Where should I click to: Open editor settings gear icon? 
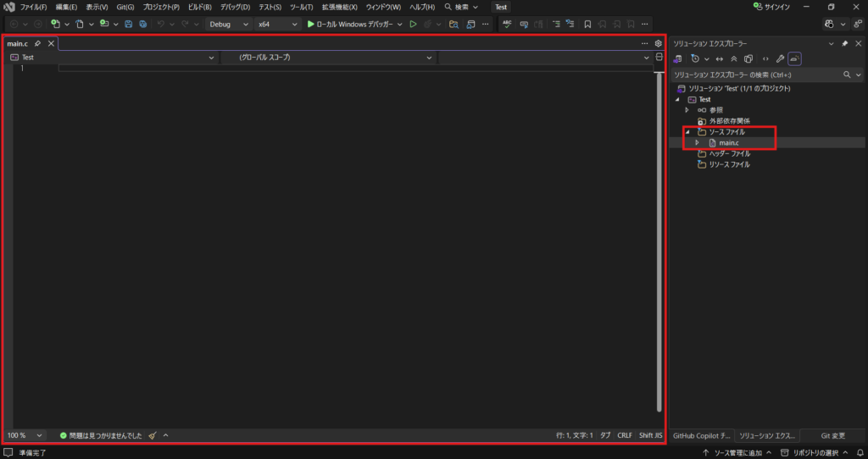pos(658,43)
